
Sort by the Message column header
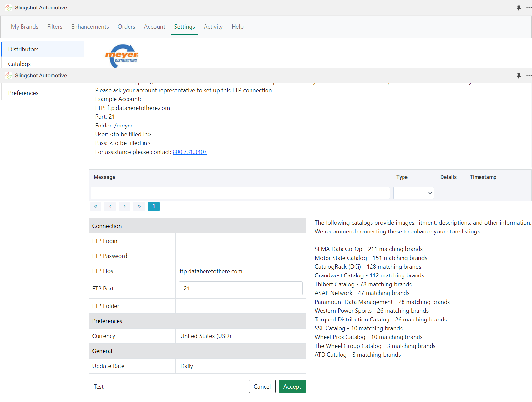click(x=104, y=177)
